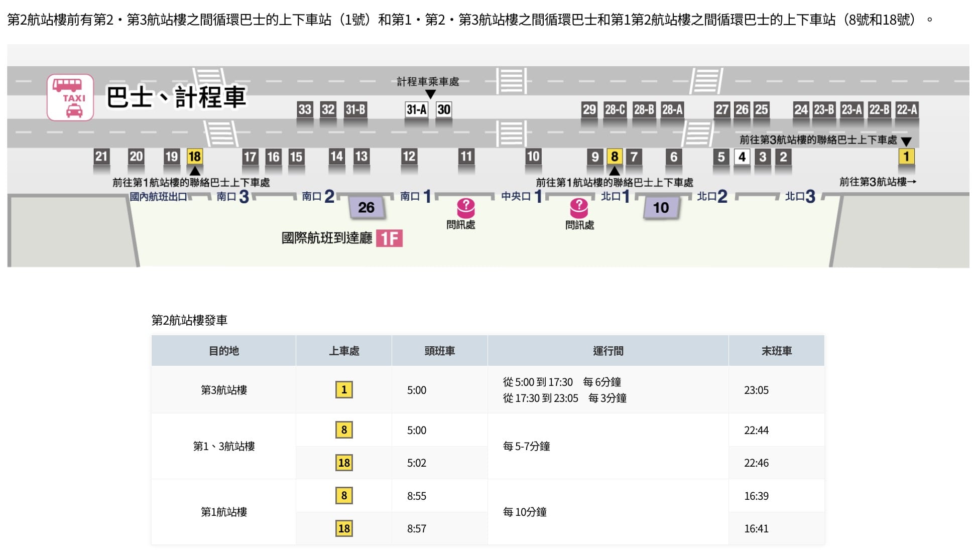Click the 頭班車 column header
Viewport: 973px width, 560px height.
click(440, 351)
